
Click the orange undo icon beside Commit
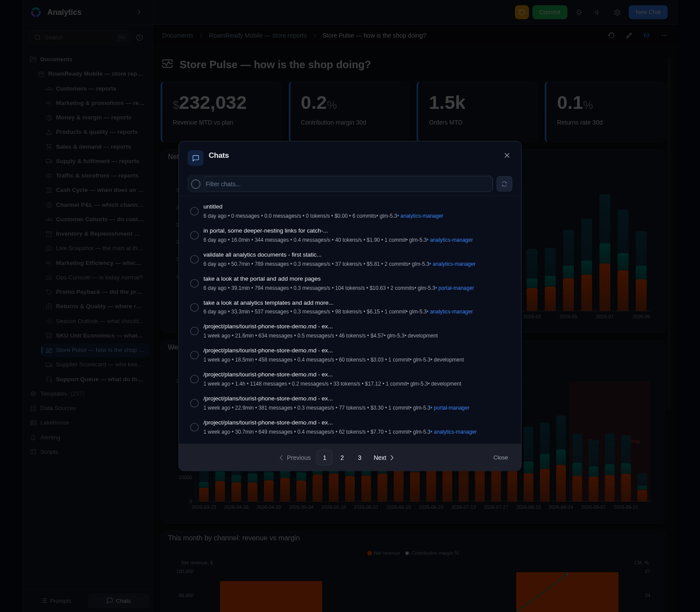tap(522, 12)
